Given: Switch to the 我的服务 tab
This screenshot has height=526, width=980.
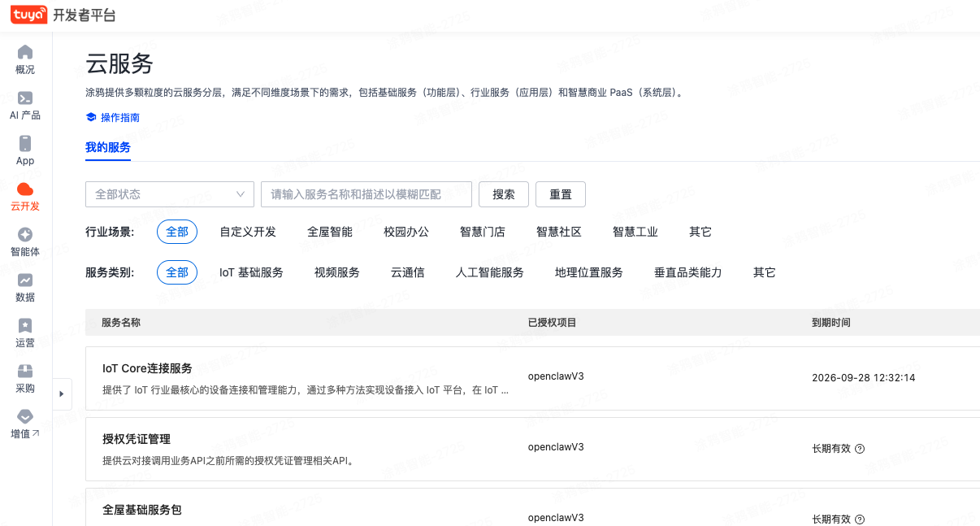Looking at the screenshot, I should (x=108, y=148).
